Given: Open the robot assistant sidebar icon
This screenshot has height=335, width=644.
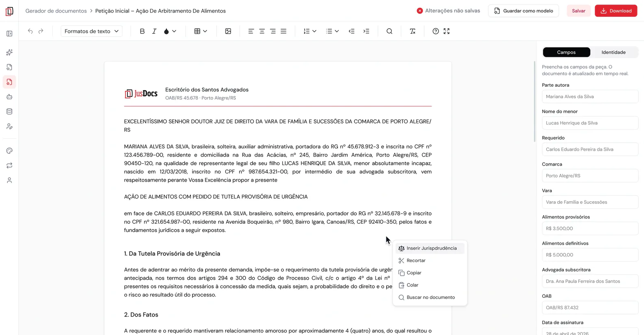Looking at the screenshot, I should (x=9, y=97).
